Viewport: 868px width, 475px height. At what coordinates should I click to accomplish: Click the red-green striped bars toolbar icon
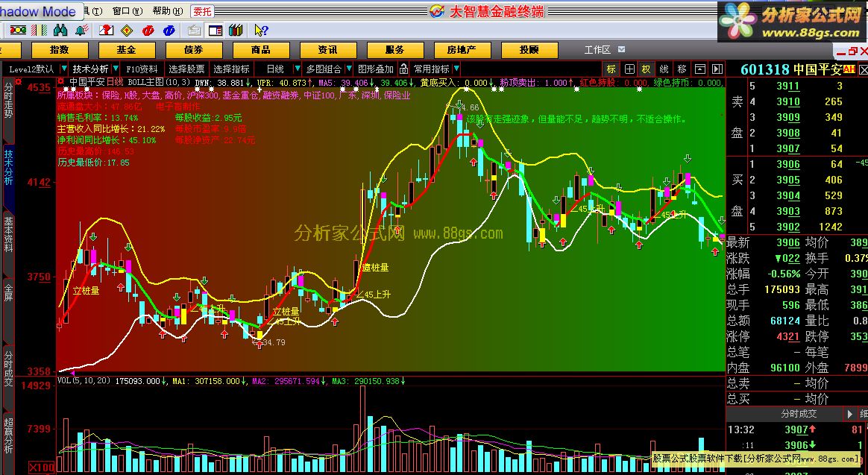click(40, 30)
